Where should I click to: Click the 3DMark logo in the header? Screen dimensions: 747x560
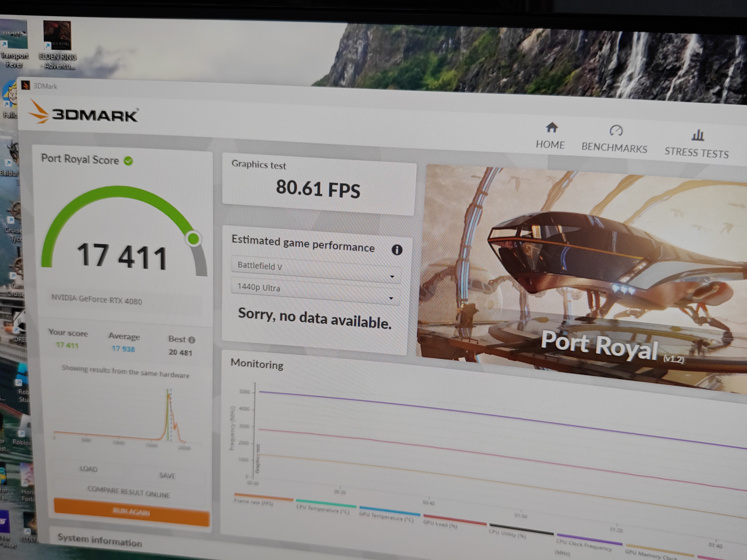coord(83,113)
